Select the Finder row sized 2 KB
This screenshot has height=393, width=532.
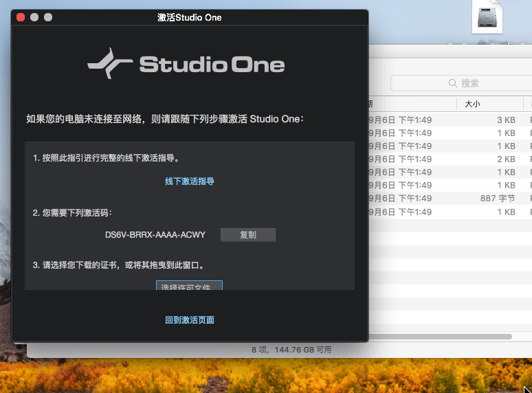(450, 159)
